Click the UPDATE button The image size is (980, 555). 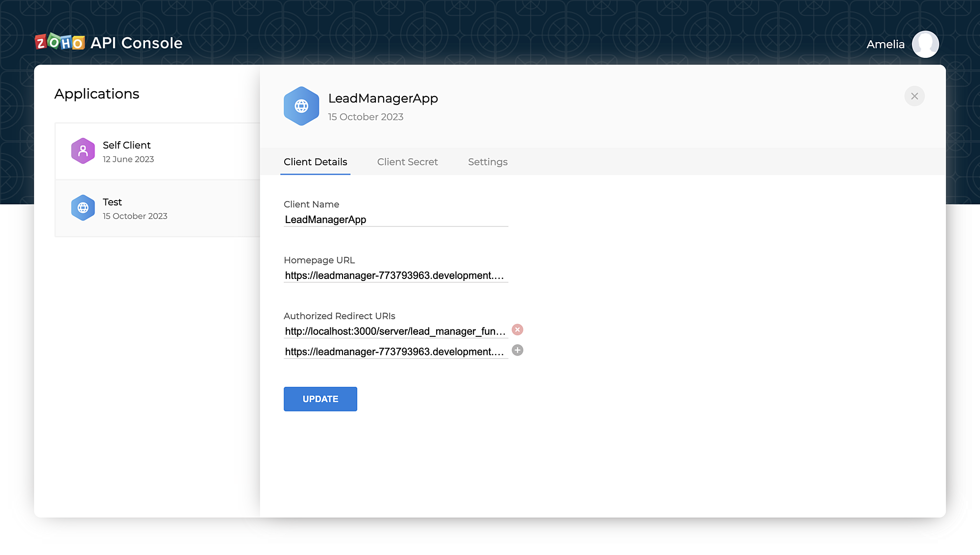[320, 399]
